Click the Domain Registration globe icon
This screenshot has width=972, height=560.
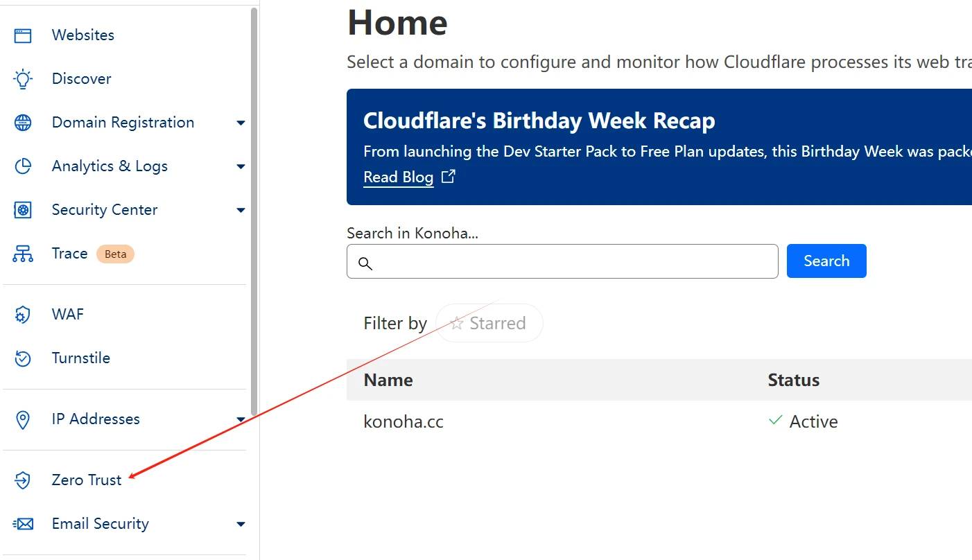(23, 123)
